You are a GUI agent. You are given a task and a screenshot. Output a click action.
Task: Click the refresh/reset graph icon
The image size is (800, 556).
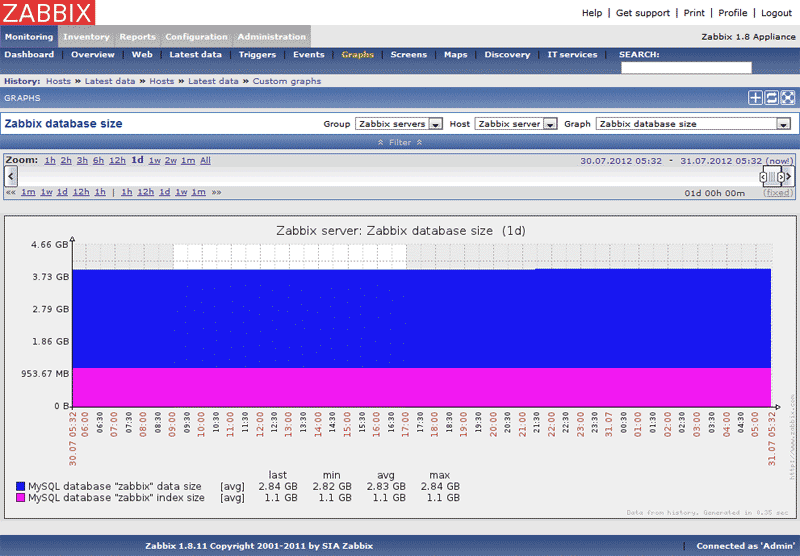click(x=771, y=98)
